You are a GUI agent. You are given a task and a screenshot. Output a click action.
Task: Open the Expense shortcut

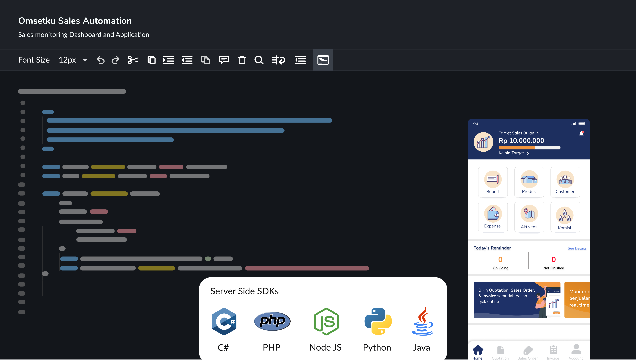493,217
